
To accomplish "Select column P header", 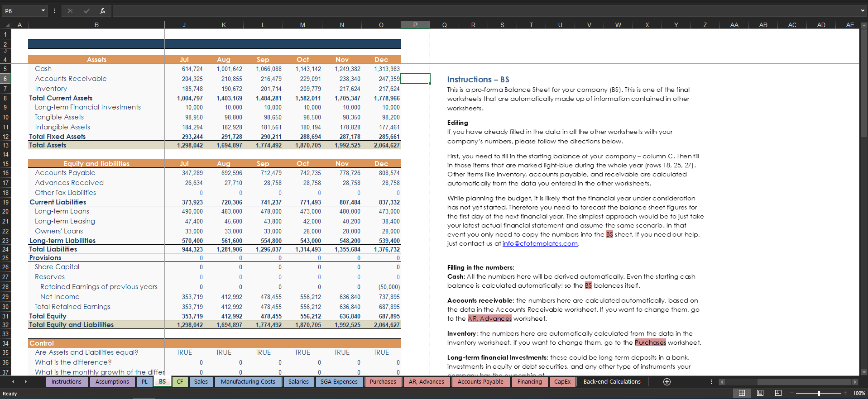I will coord(415,25).
